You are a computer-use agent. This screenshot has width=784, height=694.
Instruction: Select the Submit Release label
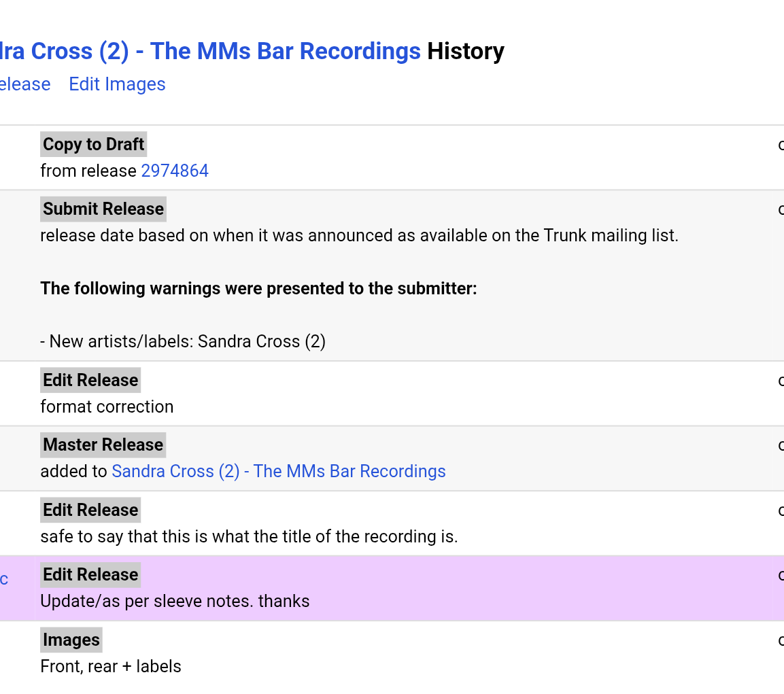(x=103, y=209)
